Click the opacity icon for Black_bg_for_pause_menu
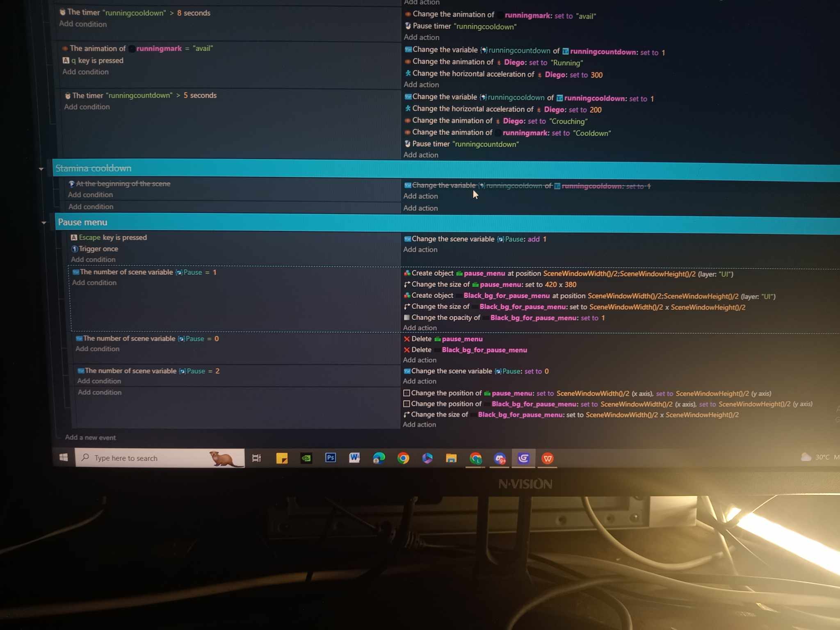Image resolution: width=840 pixels, height=630 pixels. (x=406, y=317)
